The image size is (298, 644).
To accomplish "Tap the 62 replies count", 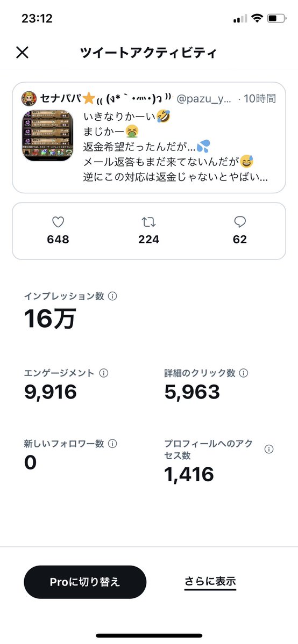I will click(240, 240).
